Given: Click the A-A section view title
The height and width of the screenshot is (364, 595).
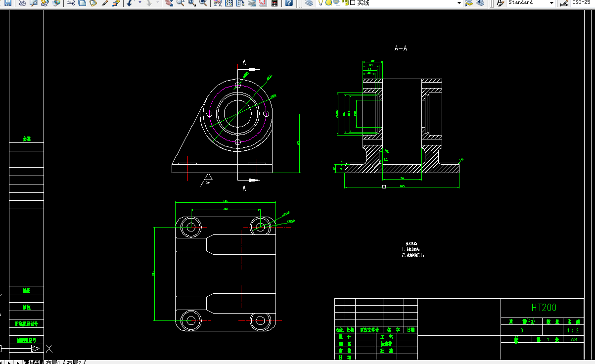Looking at the screenshot, I should click(401, 48).
